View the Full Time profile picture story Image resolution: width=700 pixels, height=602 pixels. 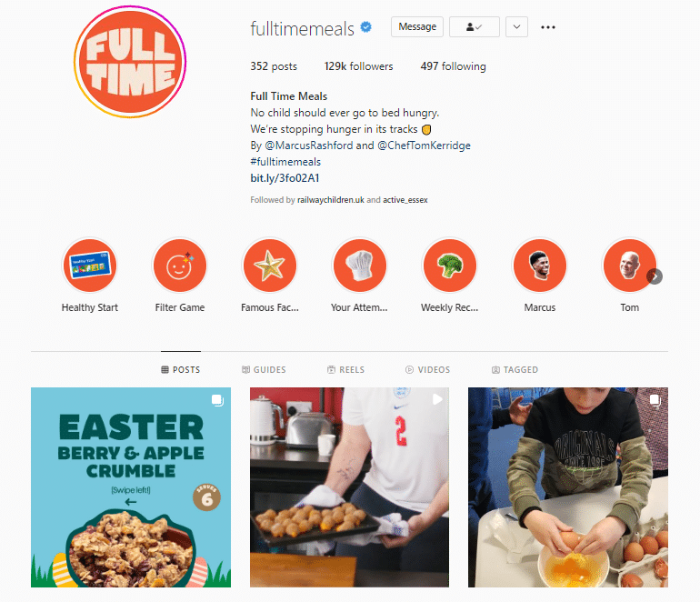pos(130,62)
